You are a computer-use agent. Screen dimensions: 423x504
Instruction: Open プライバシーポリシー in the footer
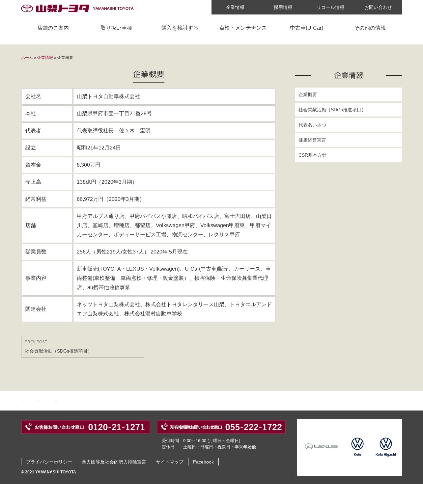pos(49,462)
